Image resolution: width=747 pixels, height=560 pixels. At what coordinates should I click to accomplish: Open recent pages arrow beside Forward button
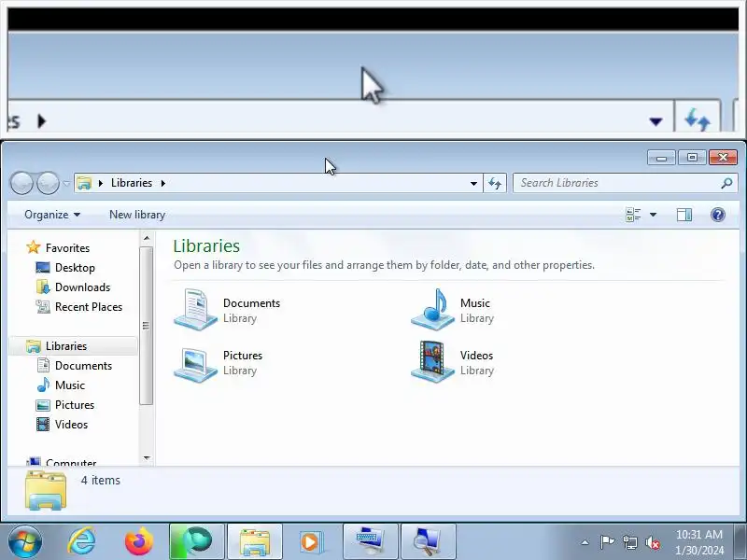click(x=66, y=183)
